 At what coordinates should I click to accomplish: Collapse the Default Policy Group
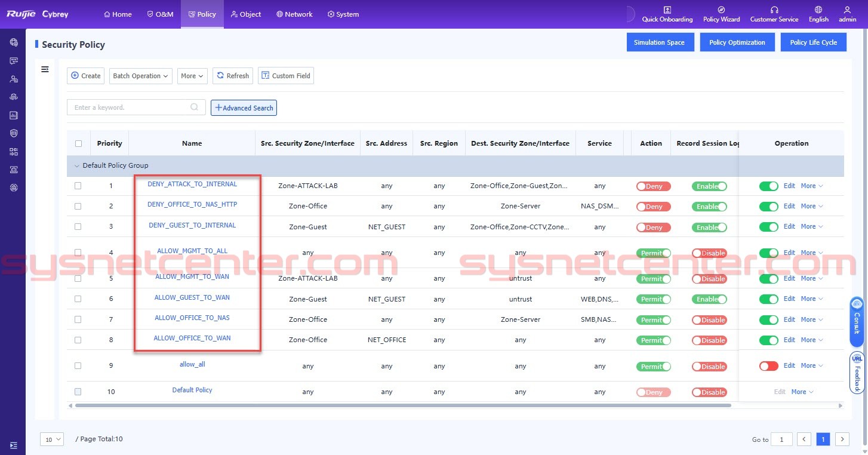tap(76, 165)
